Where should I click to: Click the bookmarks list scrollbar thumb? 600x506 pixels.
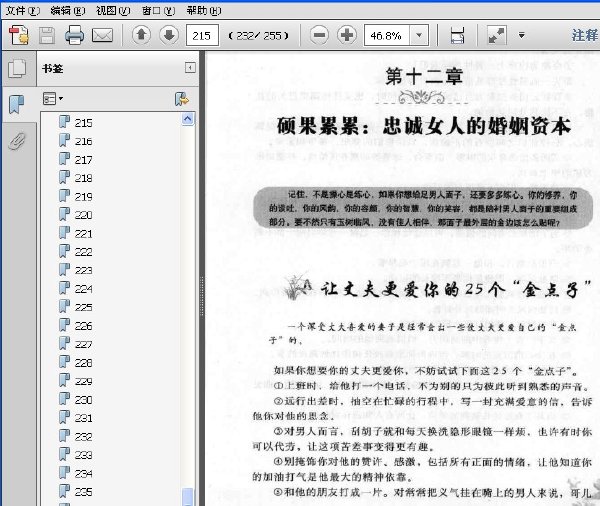pyautogui.click(x=188, y=497)
